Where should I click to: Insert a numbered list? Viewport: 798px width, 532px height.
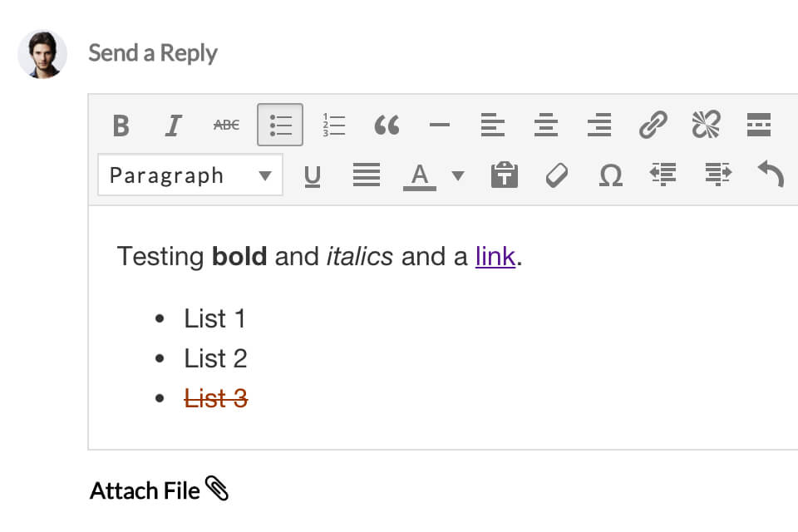coord(333,126)
